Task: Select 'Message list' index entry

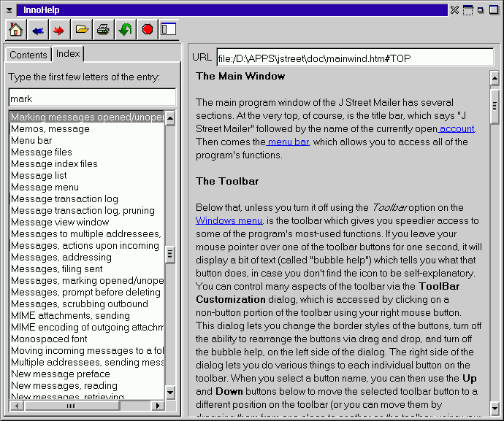Action: (87, 175)
